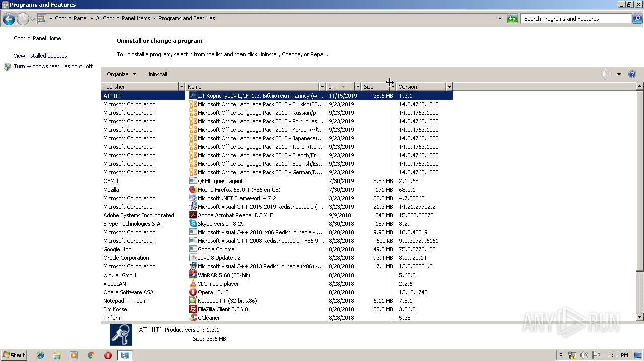Expand the address bar history dropdown
644x362 pixels.
click(x=500, y=19)
